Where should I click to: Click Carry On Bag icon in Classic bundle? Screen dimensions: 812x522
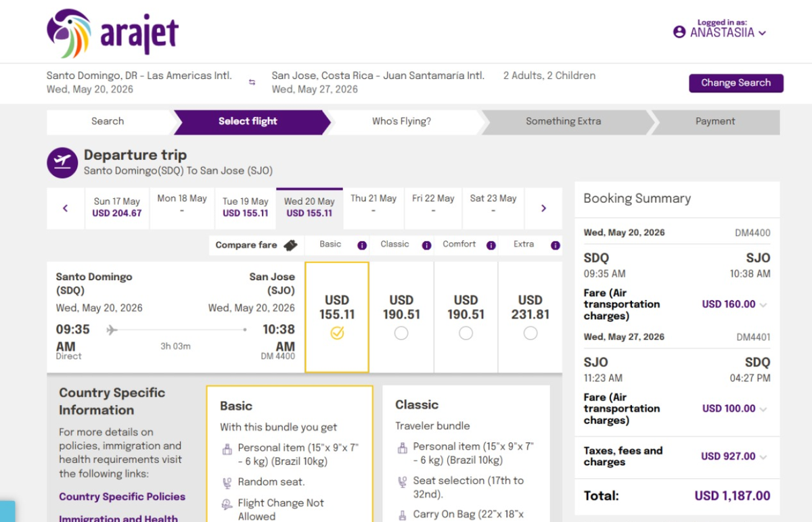point(402,515)
